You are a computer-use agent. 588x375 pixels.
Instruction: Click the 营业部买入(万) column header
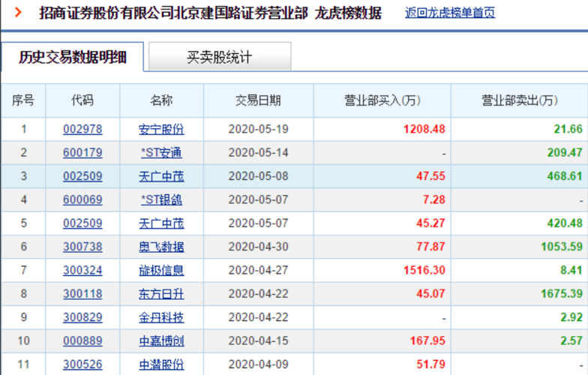coord(382,100)
